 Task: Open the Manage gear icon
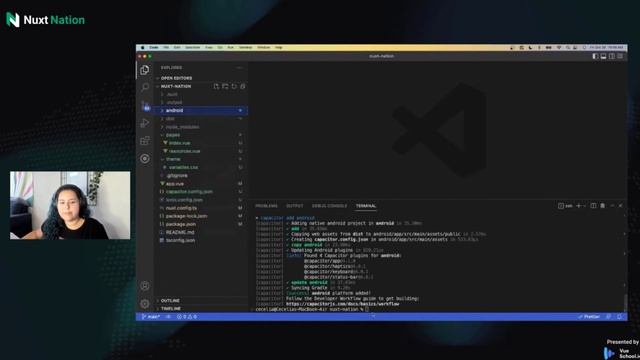[144, 304]
